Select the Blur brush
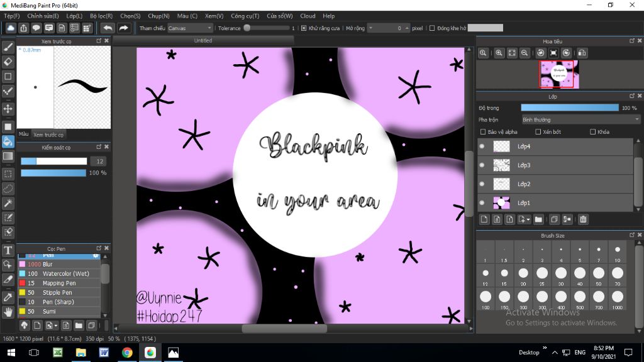 coord(59,265)
